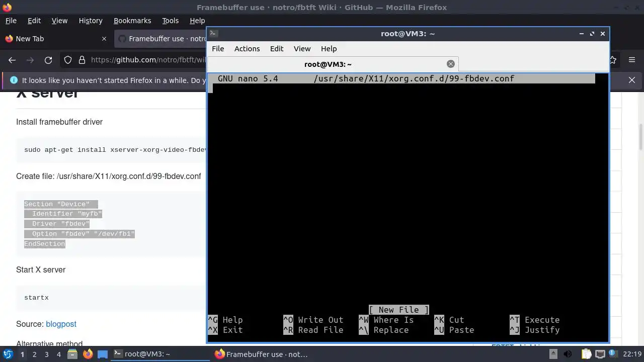Switch to virtual desktop 4

coord(58,354)
